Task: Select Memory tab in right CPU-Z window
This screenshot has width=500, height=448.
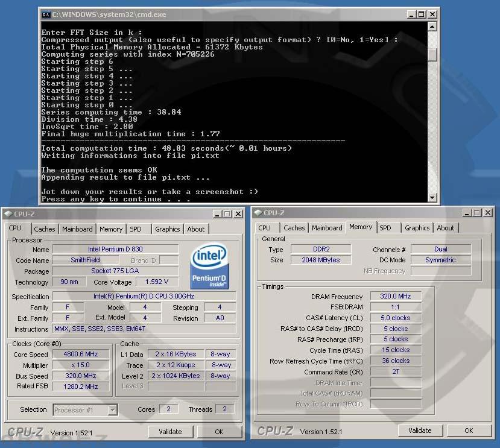Action: pos(361,227)
